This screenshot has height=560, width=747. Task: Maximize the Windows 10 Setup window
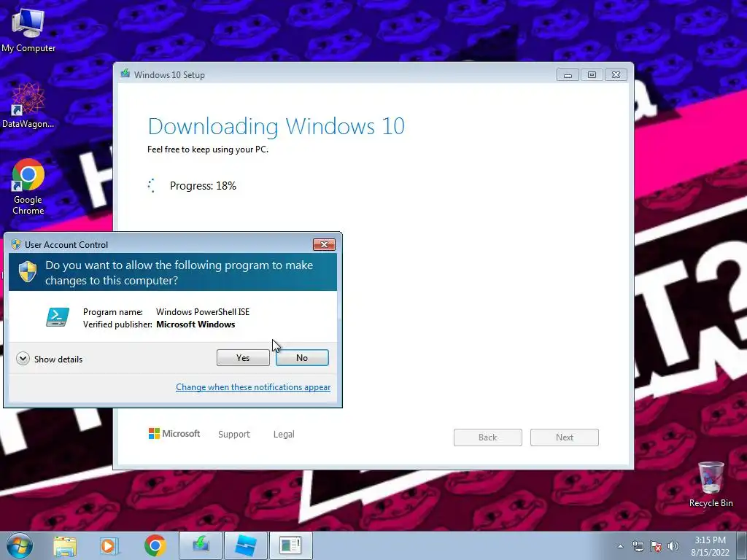tap(592, 75)
